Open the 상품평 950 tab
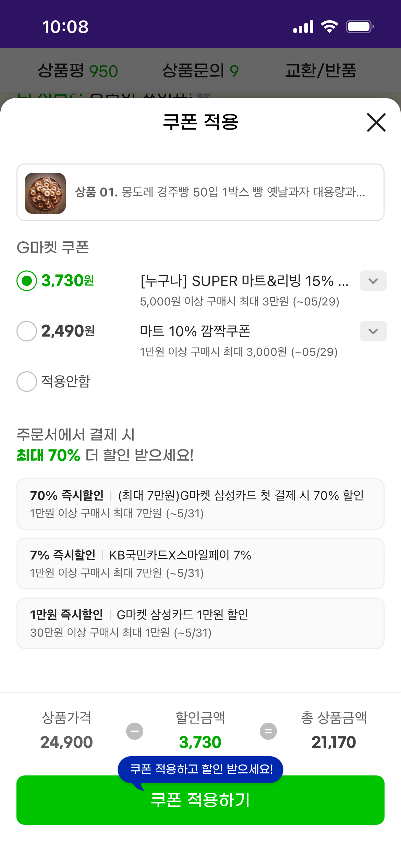Viewport: 401px width, 868px height. (x=78, y=71)
